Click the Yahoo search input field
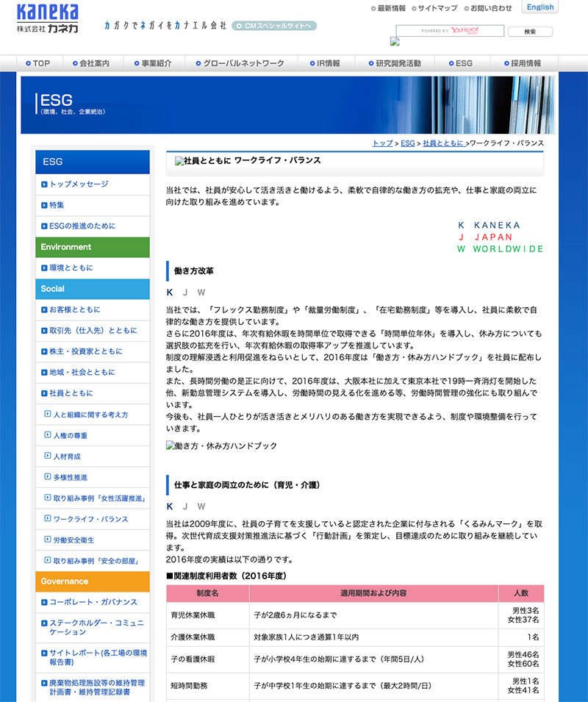 (x=450, y=31)
